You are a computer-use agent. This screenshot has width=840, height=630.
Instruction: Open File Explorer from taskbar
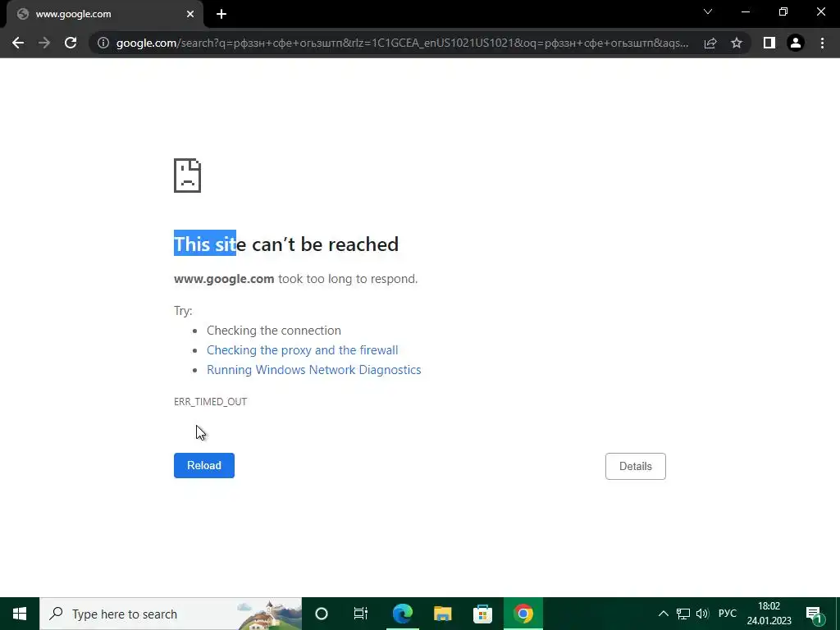point(442,614)
